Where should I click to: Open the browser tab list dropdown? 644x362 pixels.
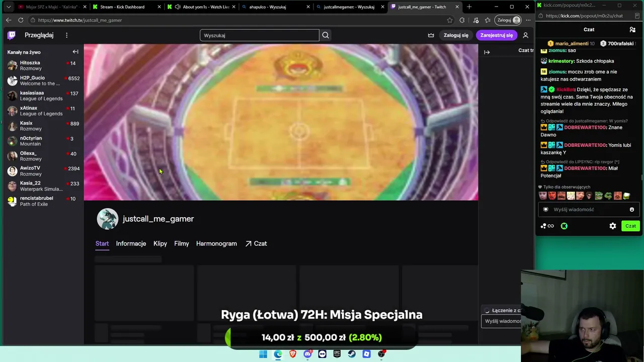[9, 7]
